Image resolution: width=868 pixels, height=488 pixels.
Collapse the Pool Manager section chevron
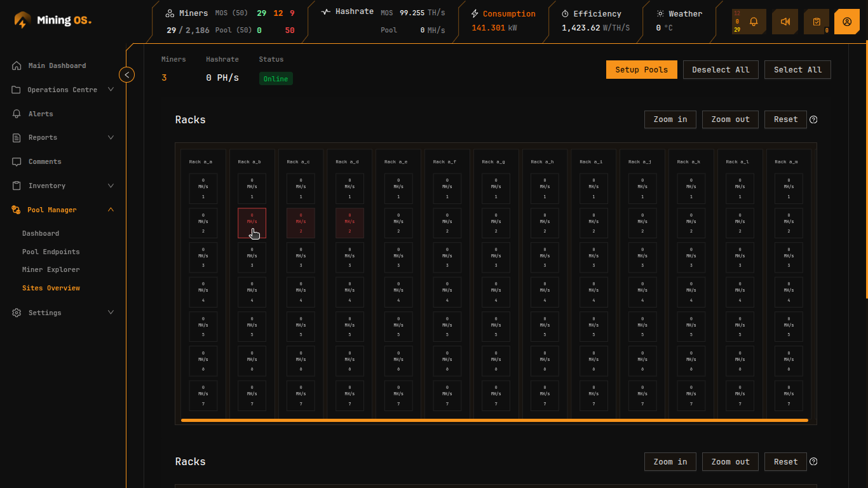[x=111, y=210]
